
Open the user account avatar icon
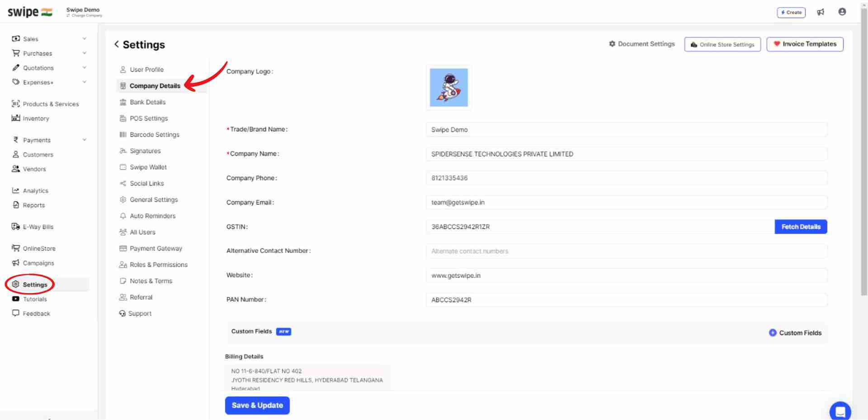(842, 12)
